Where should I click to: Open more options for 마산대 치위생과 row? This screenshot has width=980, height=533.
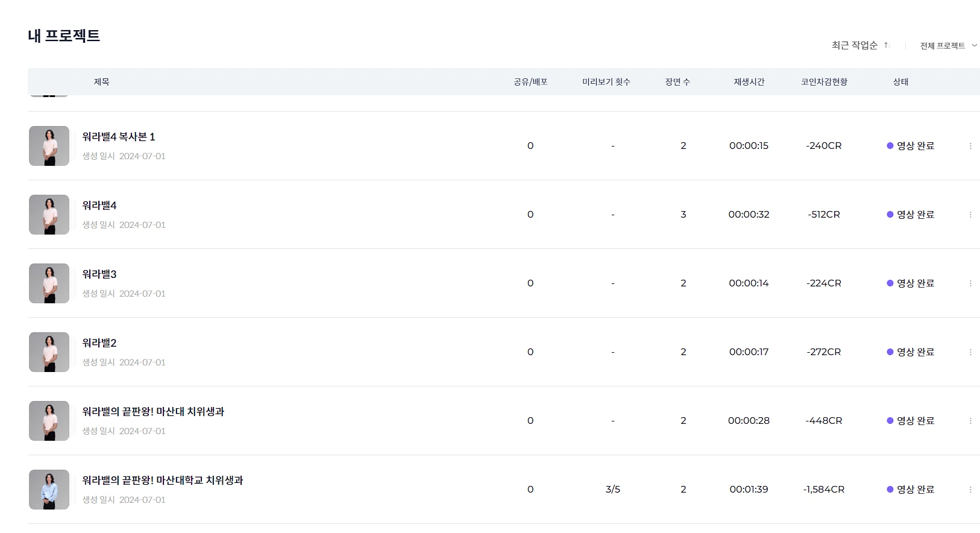[x=970, y=421]
